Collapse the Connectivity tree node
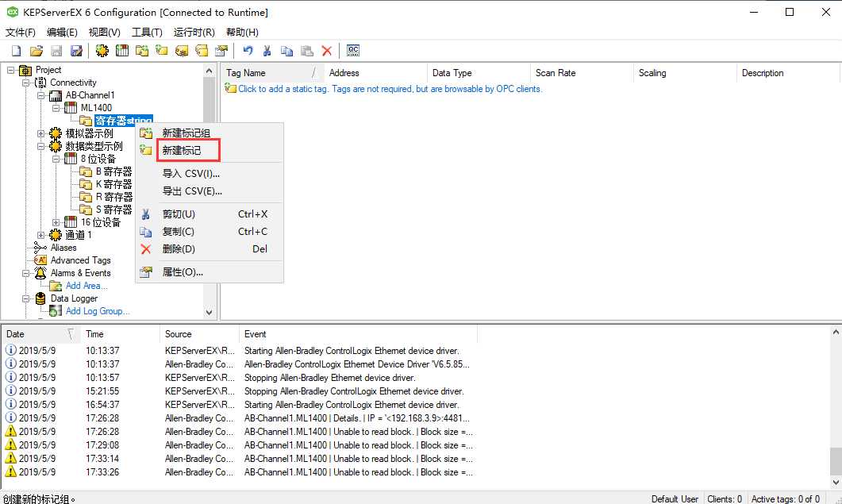Screen dimensions: 842x504 pyautogui.click(x=25, y=83)
